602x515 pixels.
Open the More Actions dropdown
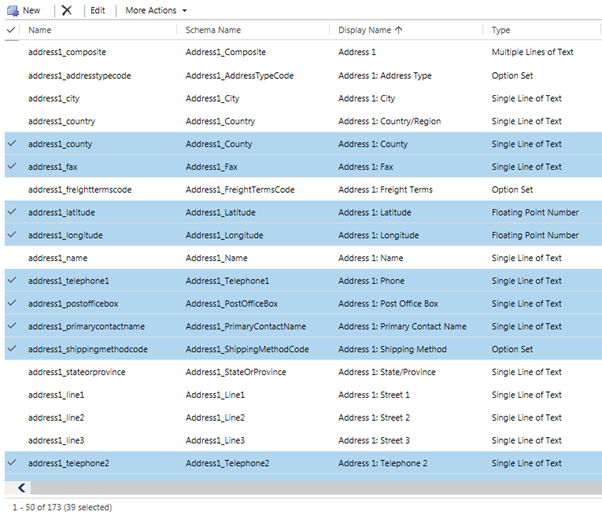point(155,10)
